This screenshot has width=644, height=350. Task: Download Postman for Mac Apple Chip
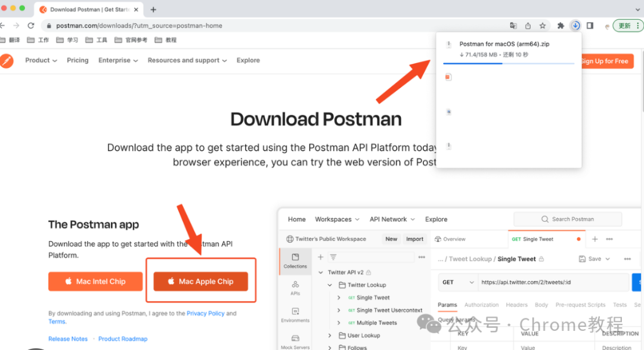pos(201,281)
